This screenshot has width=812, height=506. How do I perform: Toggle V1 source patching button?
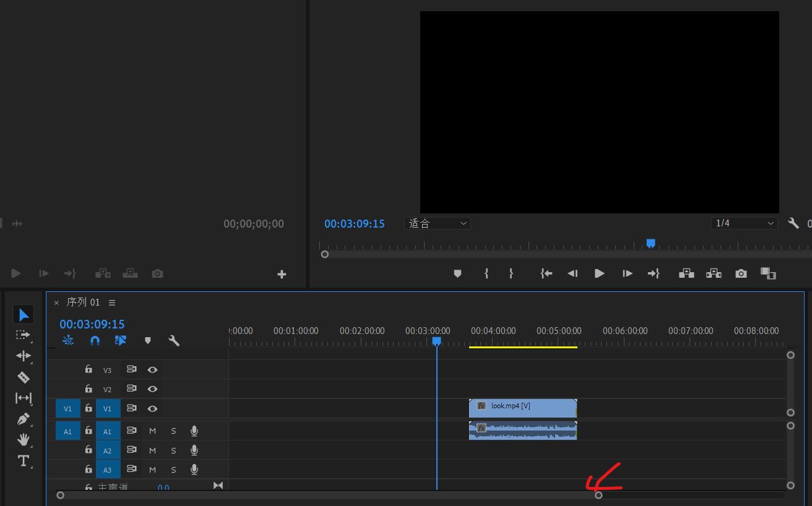[68, 409]
